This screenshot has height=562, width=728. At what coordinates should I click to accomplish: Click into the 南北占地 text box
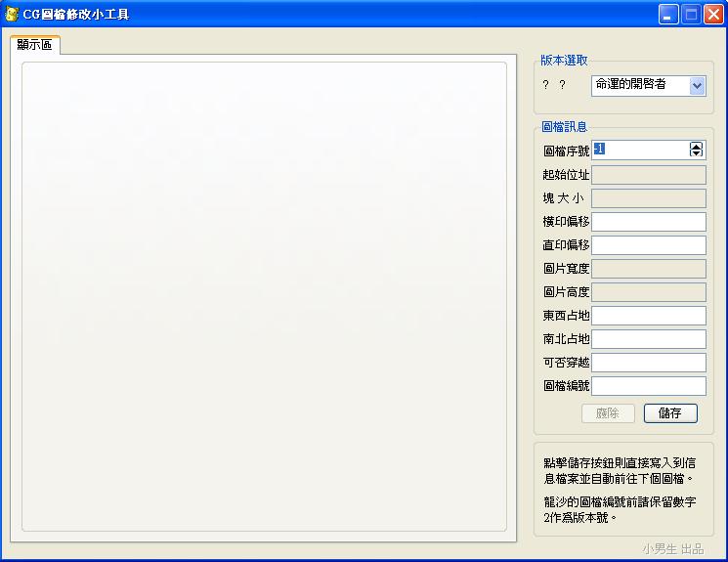pos(649,339)
